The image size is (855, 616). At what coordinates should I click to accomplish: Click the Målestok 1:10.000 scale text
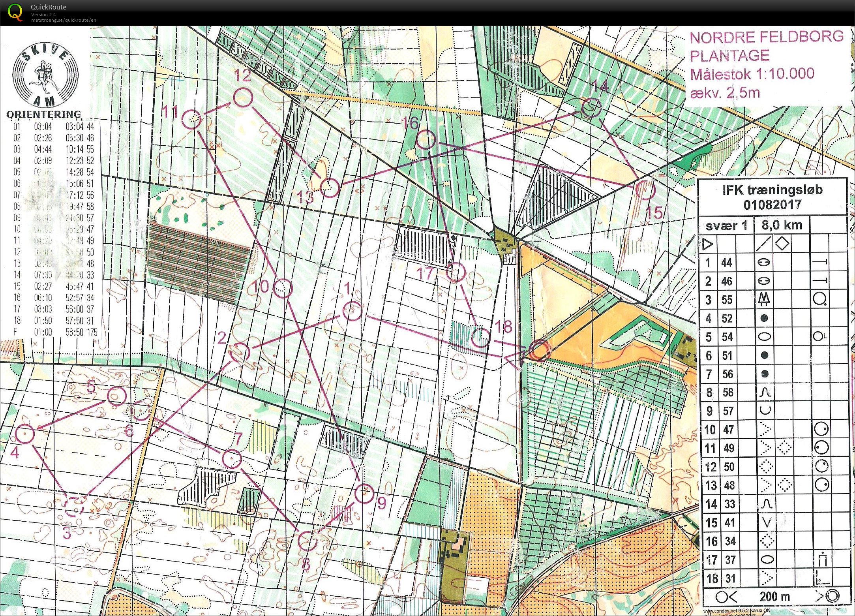point(752,74)
